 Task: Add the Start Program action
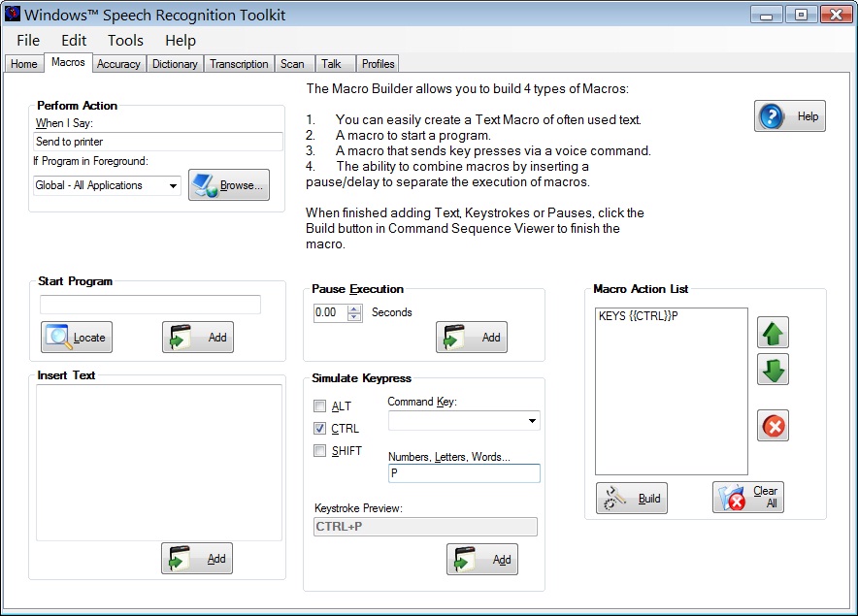198,337
